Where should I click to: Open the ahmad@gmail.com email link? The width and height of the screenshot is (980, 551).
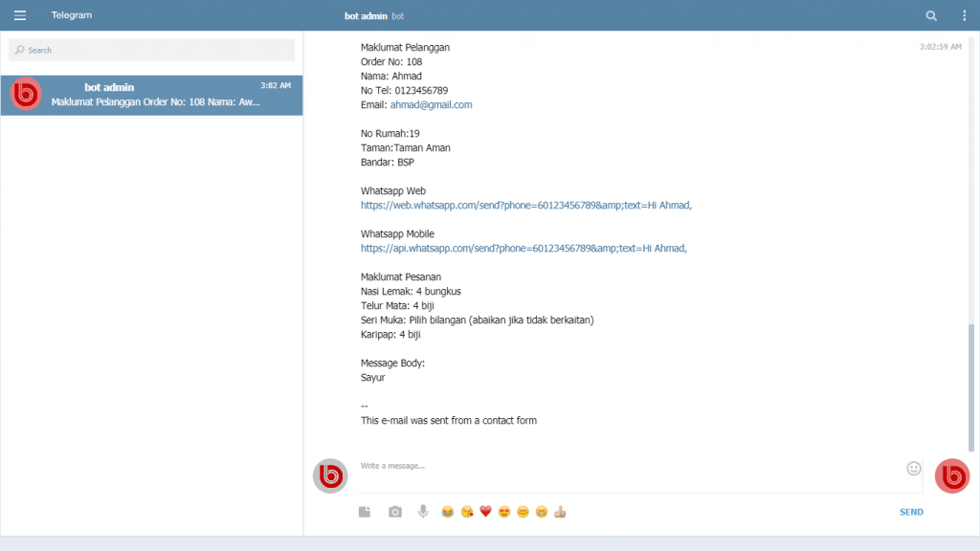pyautogui.click(x=431, y=105)
